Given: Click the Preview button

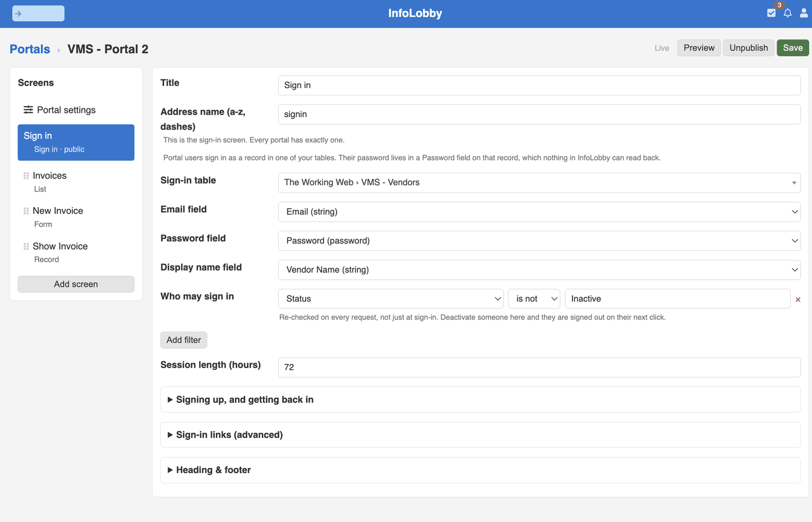Looking at the screenshot, I should click(x=699, y=48).
